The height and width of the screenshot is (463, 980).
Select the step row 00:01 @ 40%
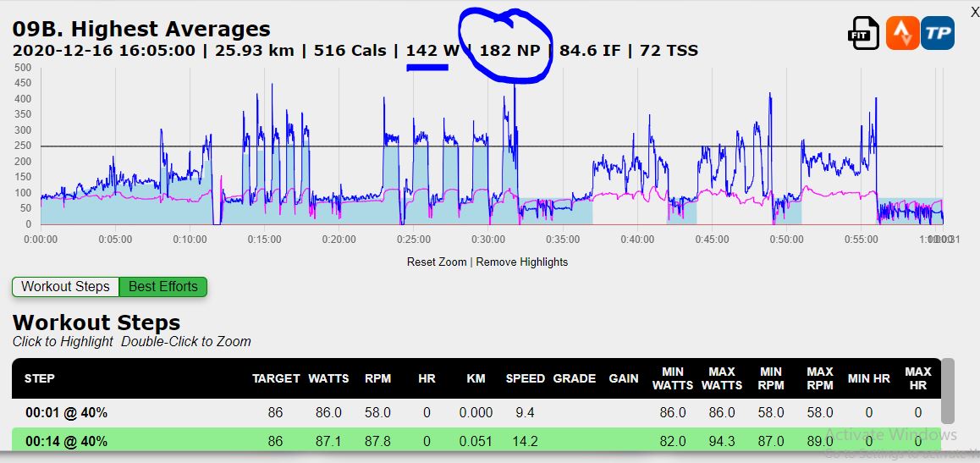pos(476,412)
